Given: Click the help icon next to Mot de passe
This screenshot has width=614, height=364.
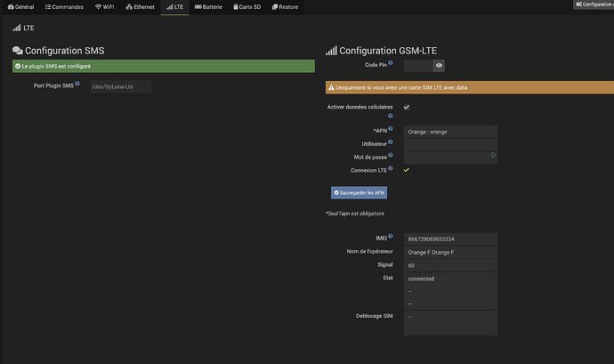Looking at the screenshot, I should 391,155.
